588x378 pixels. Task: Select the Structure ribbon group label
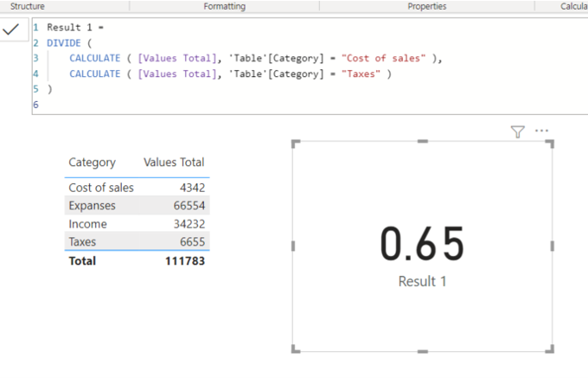[28, 6]
